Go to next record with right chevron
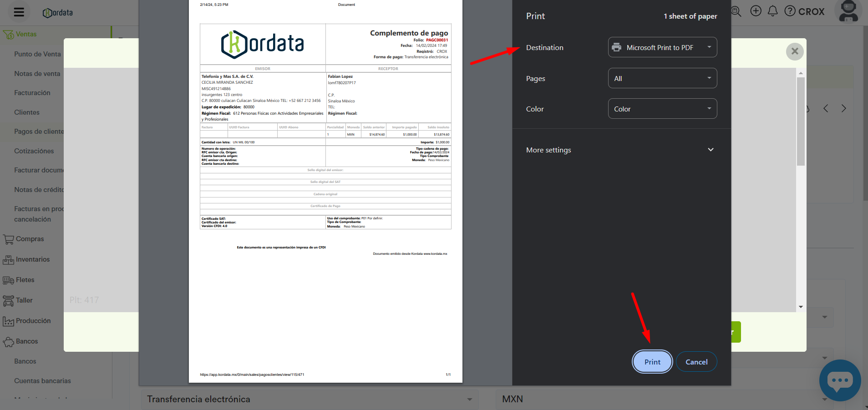This screenshot has height=410, width=868. click(x=843, y=108)
